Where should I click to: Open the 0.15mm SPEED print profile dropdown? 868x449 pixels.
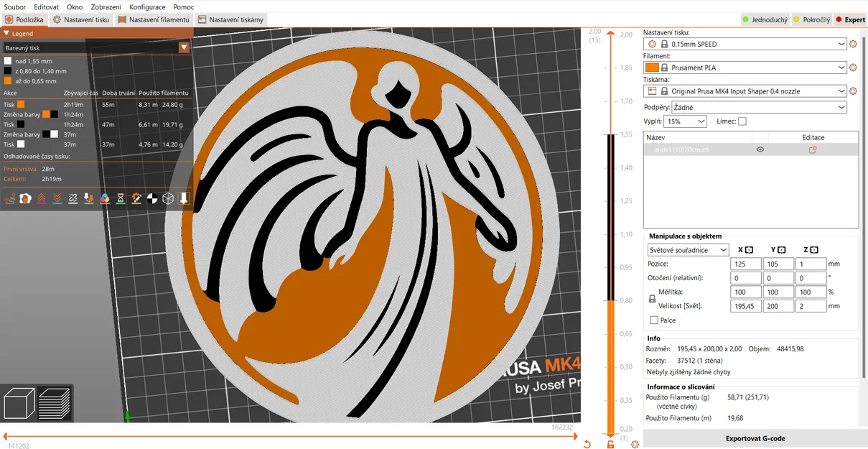747,44
